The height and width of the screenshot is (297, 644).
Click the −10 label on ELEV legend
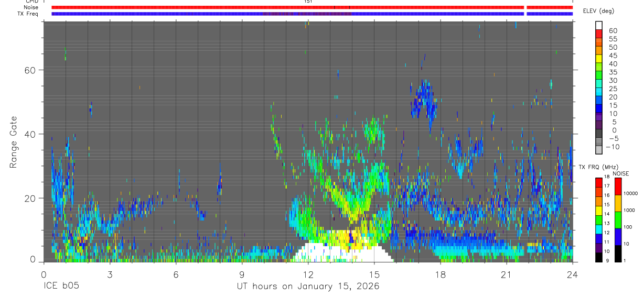tap(612, 147)
